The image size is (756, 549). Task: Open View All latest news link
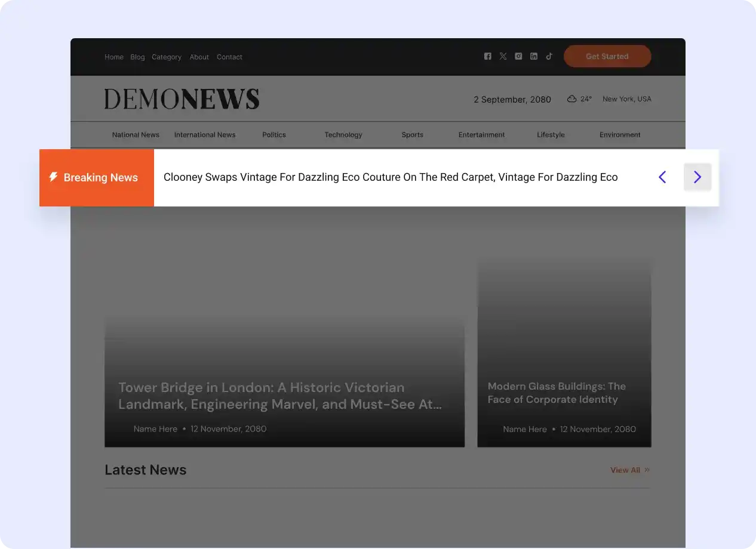(629, 470)
